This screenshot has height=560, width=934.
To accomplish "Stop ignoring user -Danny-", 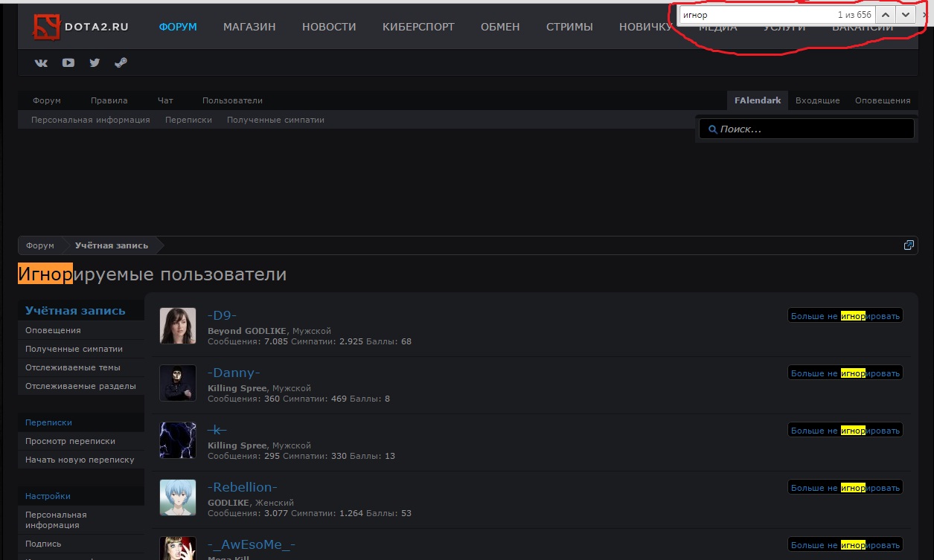I will tap(845, 373).
